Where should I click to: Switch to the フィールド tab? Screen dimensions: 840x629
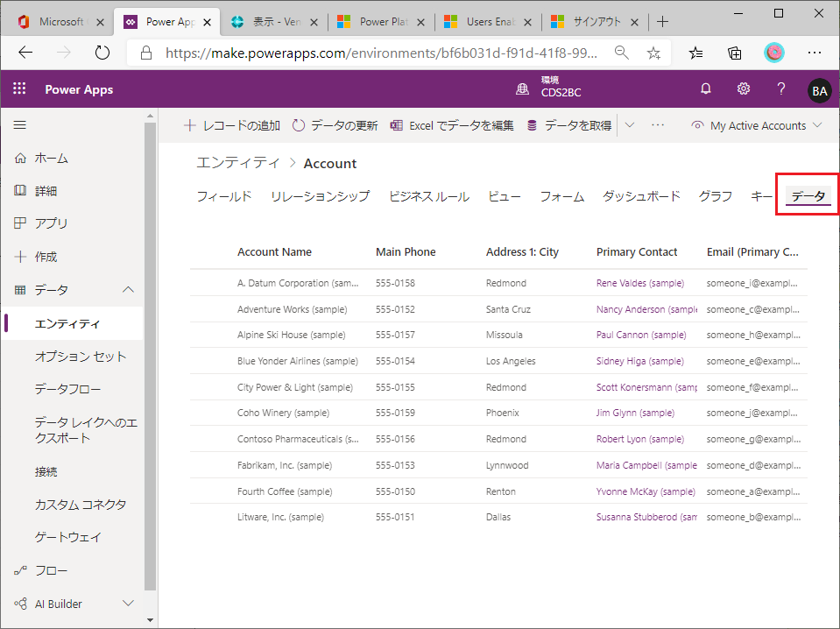click(224, 196)
